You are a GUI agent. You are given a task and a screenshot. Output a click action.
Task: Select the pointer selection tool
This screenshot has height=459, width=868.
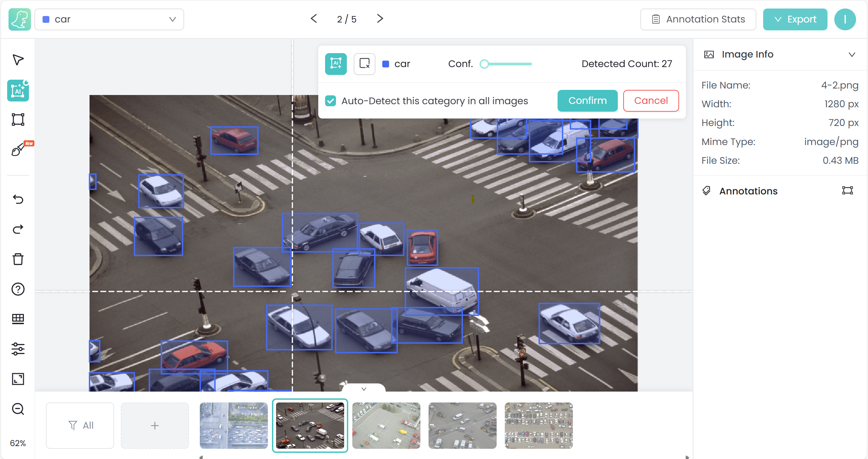point(18,60)
